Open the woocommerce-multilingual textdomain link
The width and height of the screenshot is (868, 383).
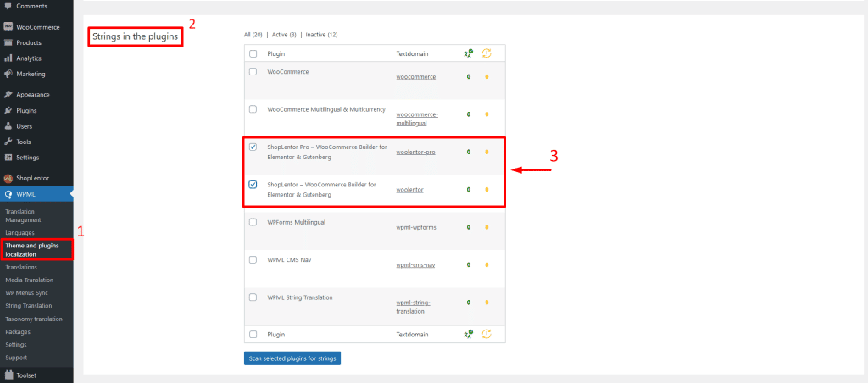point(417,119)
